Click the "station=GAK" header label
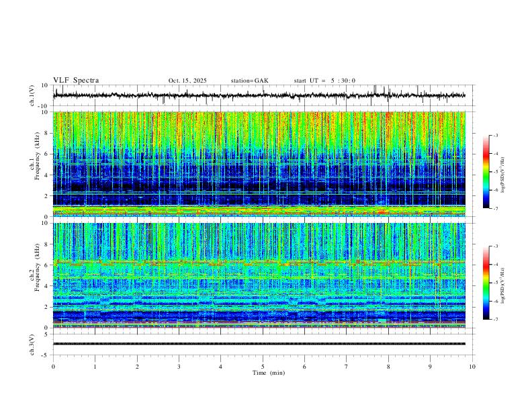The height and width of the screenshot is (411, 532). (249, 81)
